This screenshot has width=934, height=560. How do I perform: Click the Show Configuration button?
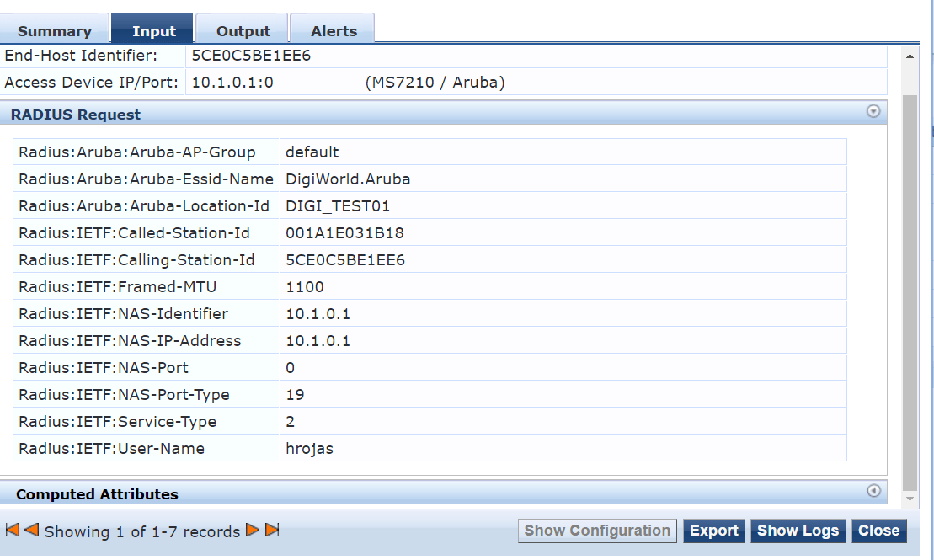[597, 531]
